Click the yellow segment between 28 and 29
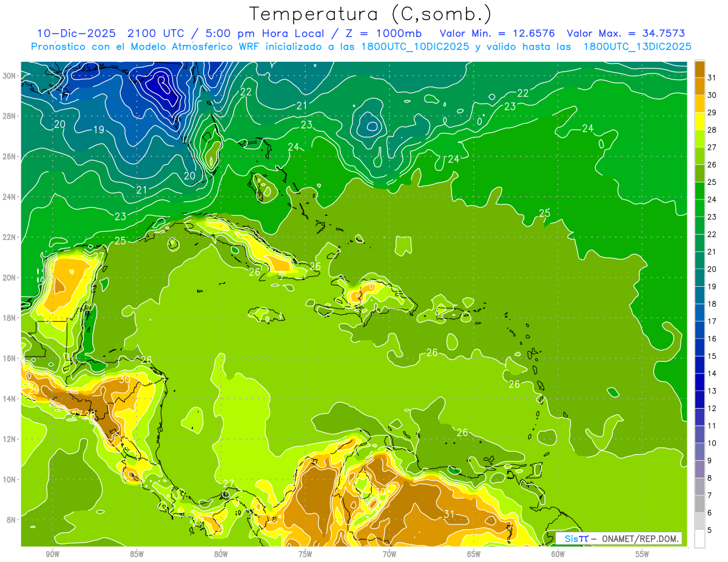This screenshot has width=728, height=562. point(699,121)
